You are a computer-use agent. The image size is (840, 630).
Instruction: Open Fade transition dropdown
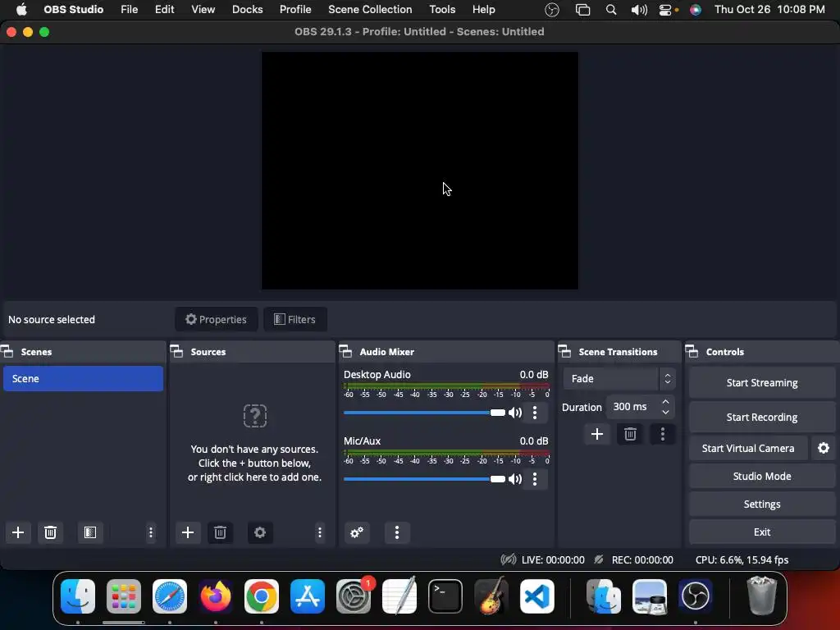tap(619, 379)
